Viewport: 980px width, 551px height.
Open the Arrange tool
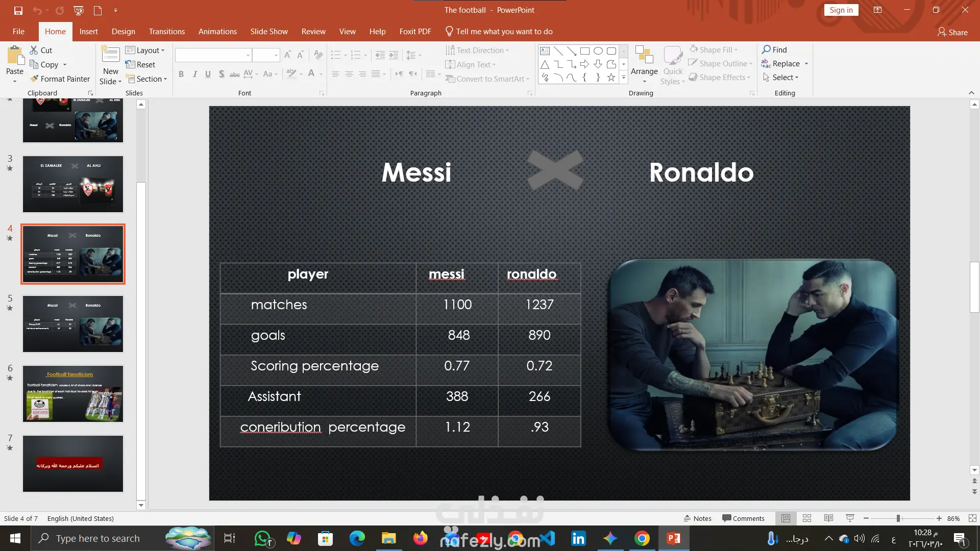pyautogui.click(x=644, y=64)
